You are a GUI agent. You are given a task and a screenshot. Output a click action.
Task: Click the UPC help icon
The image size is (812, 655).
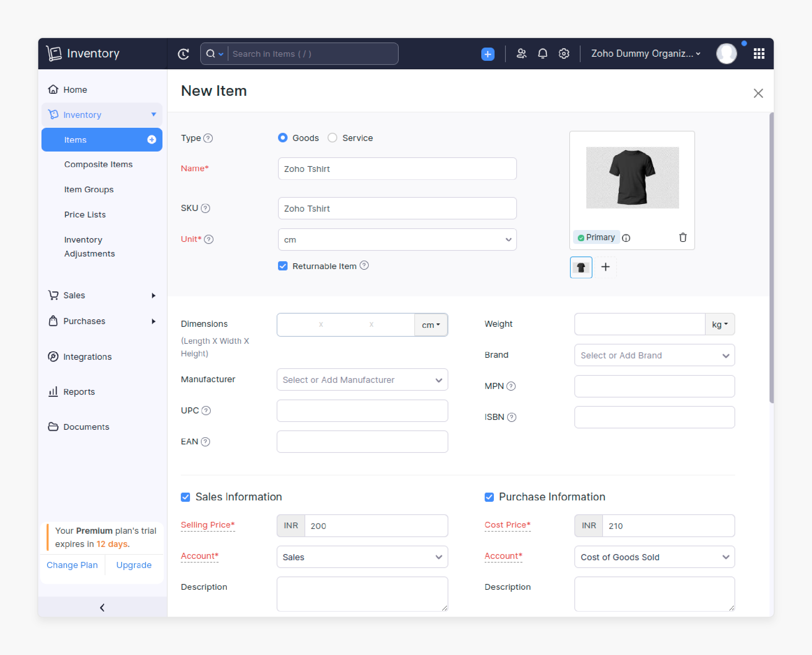206,410
